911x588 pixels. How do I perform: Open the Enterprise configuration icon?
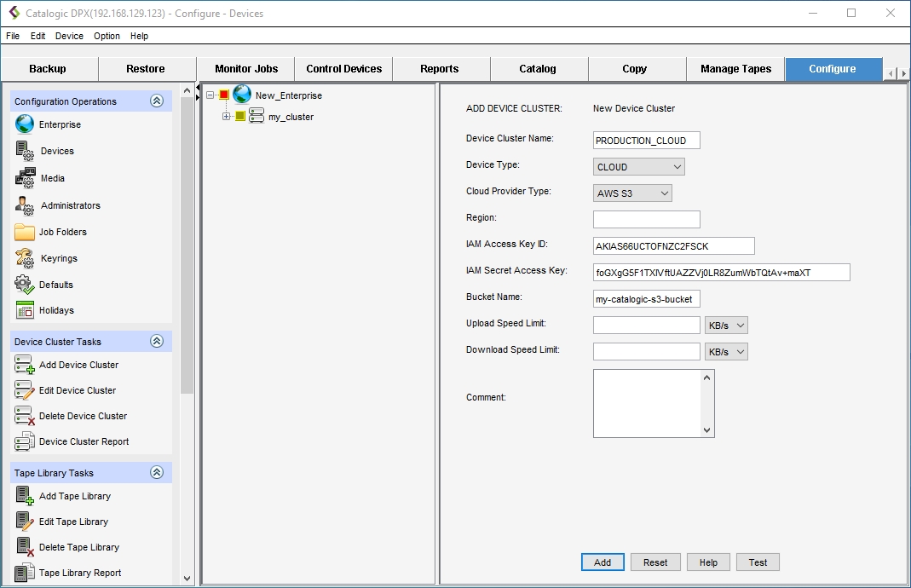[25, 124]
